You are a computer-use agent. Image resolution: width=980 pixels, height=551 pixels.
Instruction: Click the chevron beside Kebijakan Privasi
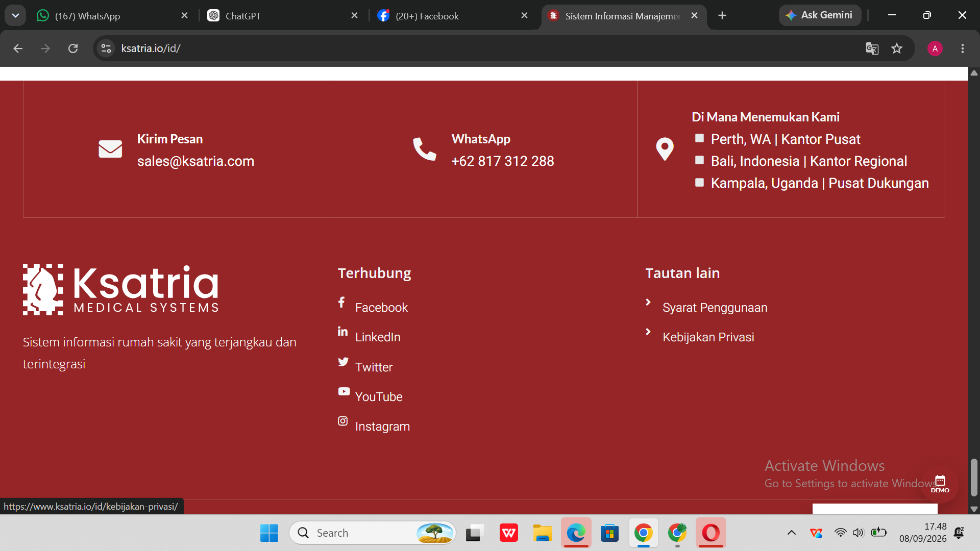click(648, 332)
